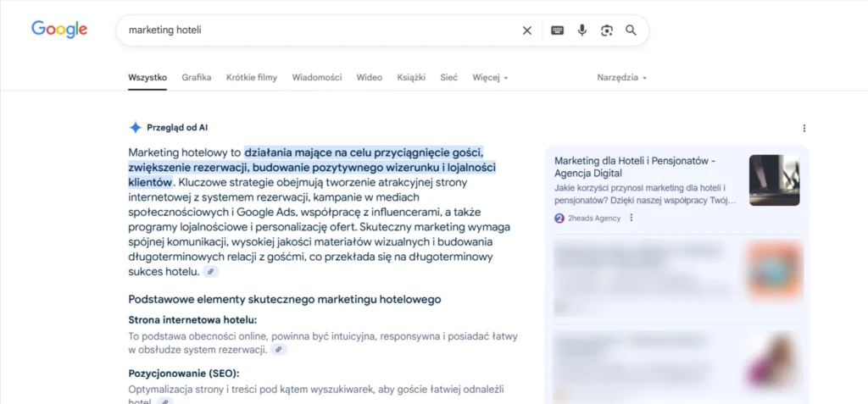The image size is (868, 404).
Task: Clear the search query with the X
Action: coord(527,30)
